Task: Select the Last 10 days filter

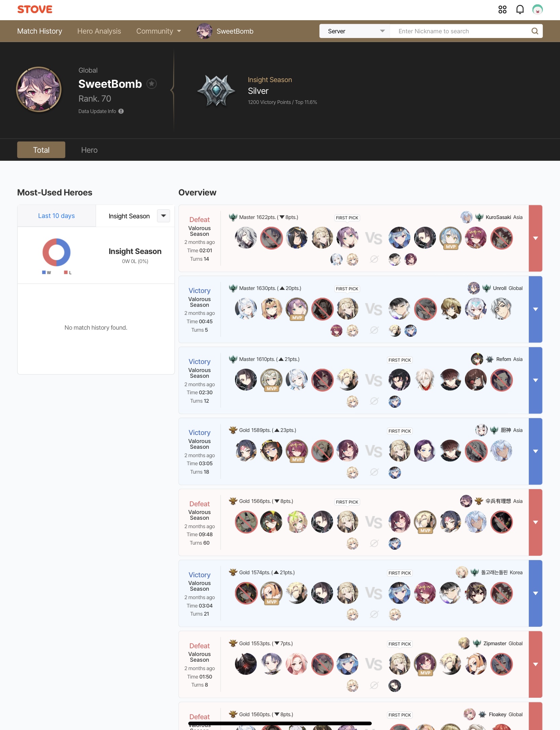Action: coord(56,216)
